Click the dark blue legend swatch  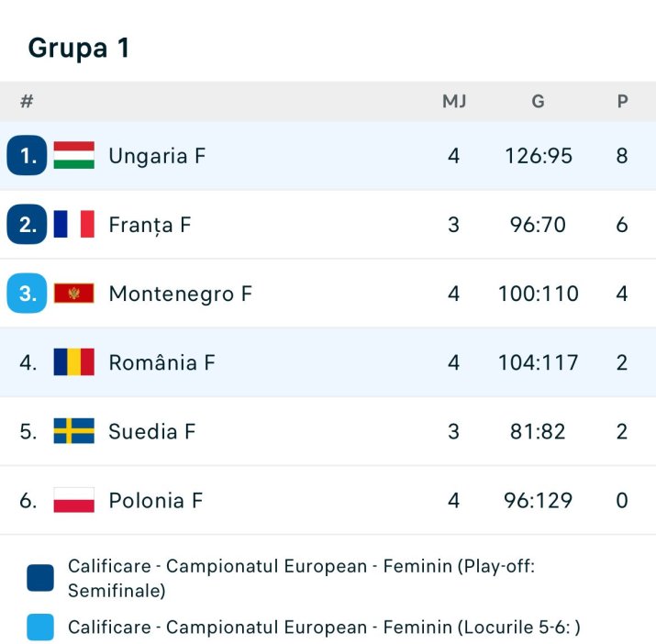click(x=40, y=578)
